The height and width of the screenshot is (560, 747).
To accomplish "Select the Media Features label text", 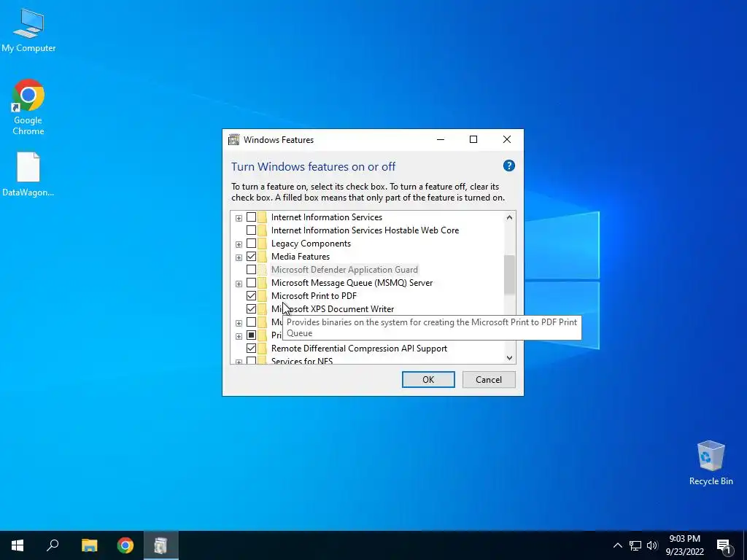I will (x=301, y=257).
